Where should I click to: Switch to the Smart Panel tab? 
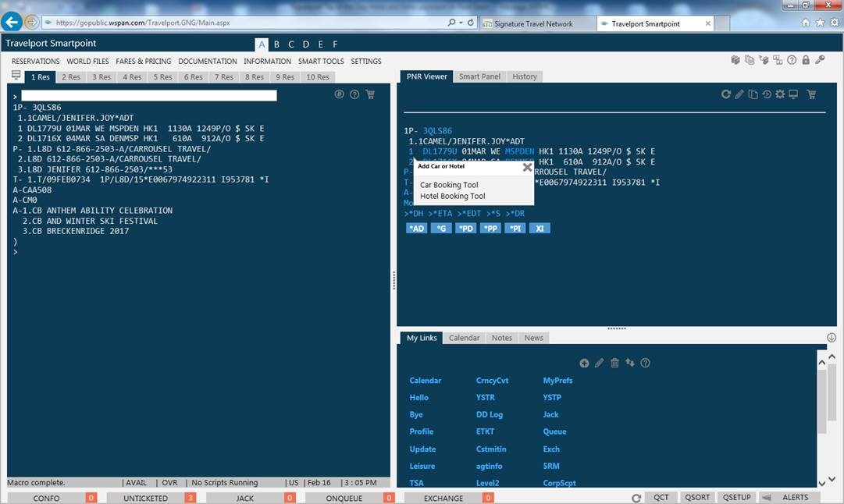479,76
